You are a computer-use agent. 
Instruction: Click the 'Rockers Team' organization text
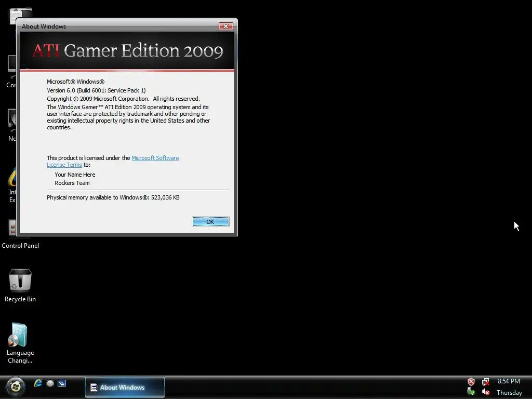(x=72, y=183)
